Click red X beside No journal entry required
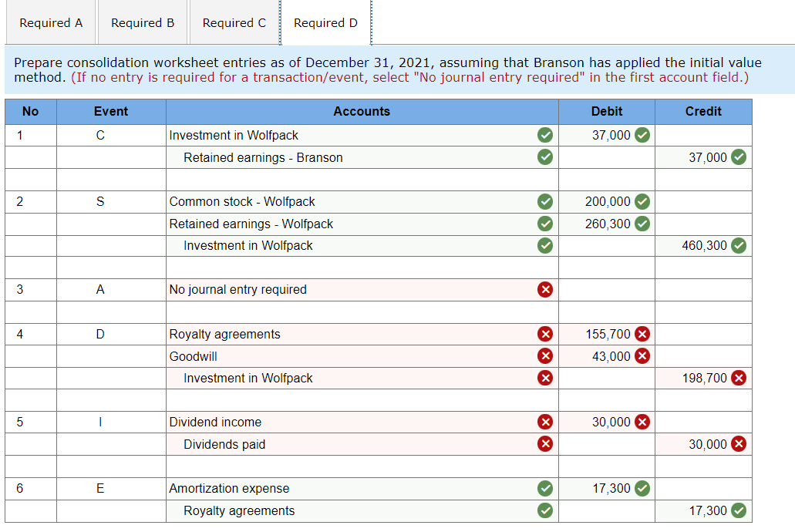 545,290
